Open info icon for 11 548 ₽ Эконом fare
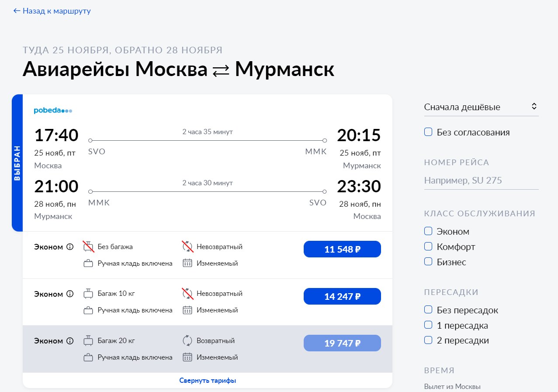The height and width of the screenshot is (392, 558). [70, 247]
